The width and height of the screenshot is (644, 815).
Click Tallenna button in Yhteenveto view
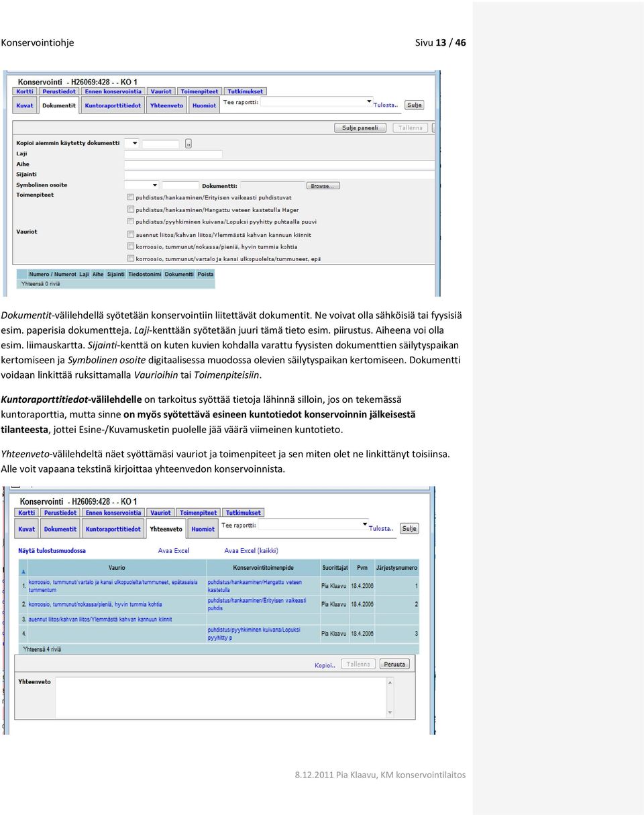[x=358, y=664]
